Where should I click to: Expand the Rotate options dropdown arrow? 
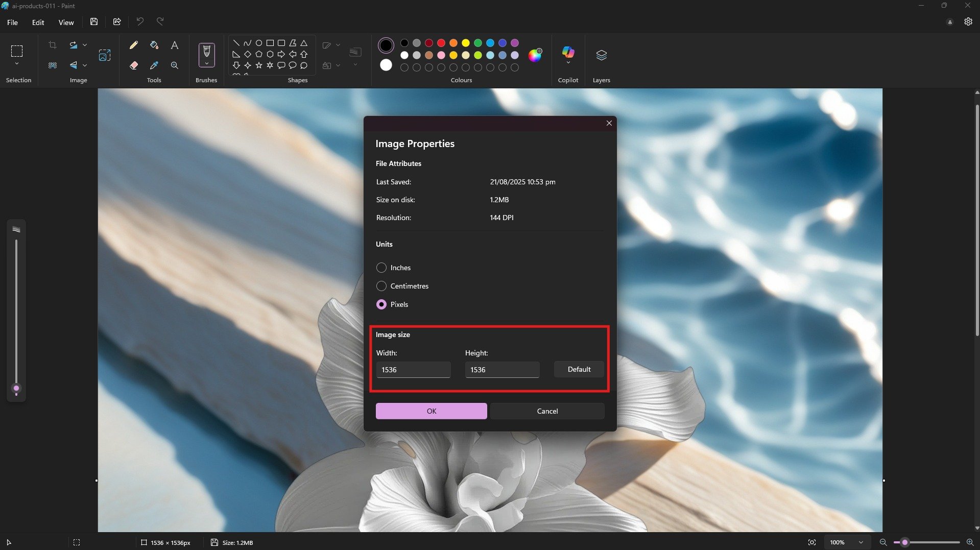(85, 45)
